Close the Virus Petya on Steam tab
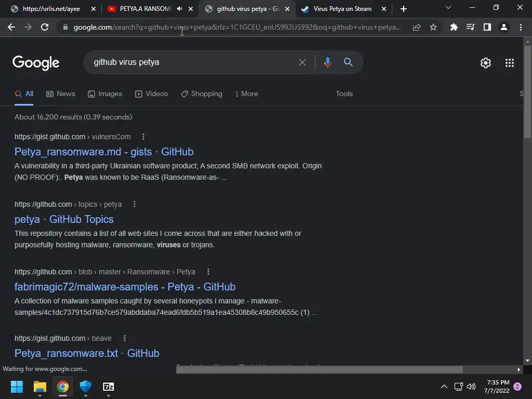Image resolution: width=532 pixels, height=399 pixels. (x=384, y=9)
